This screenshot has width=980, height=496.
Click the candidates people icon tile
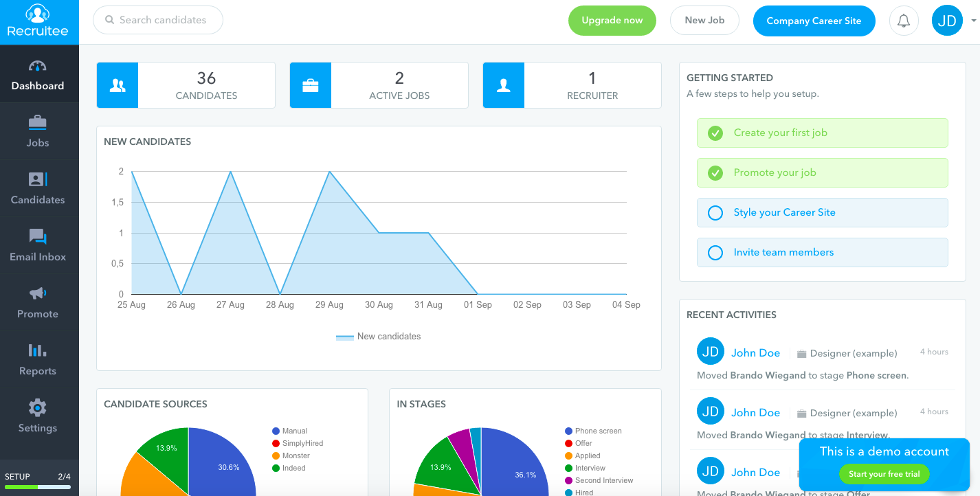click(118, 85)
